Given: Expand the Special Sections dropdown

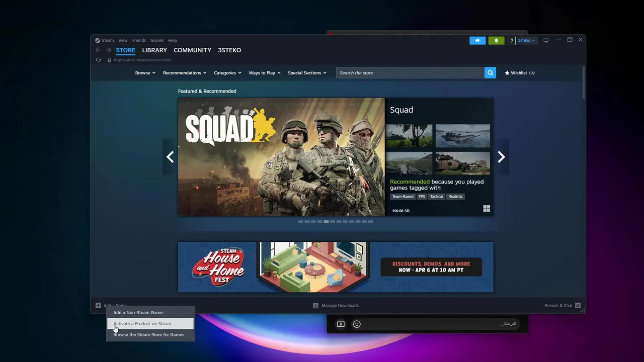Looking at the screenshot, I should pos(307,73).
